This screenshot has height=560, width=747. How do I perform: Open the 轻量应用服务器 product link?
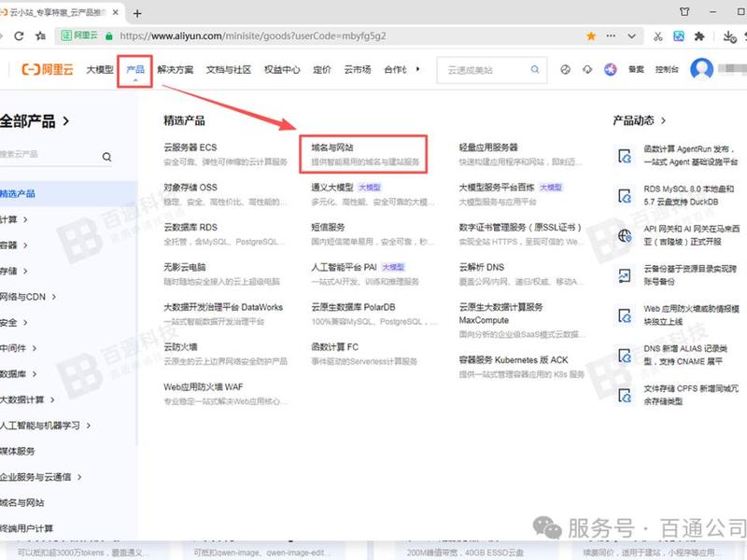pos(488,147)
